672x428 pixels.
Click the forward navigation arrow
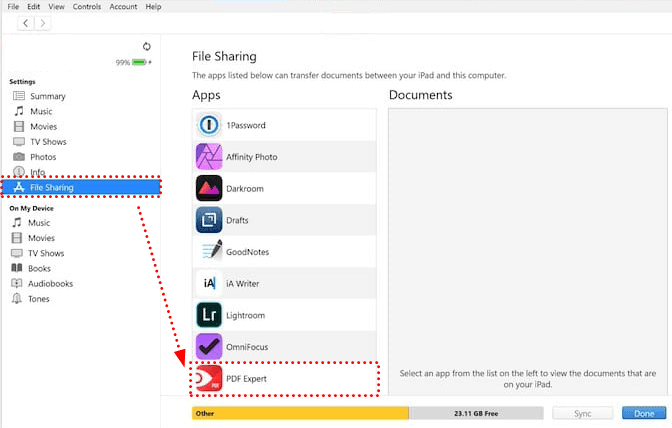click(42, 23)
